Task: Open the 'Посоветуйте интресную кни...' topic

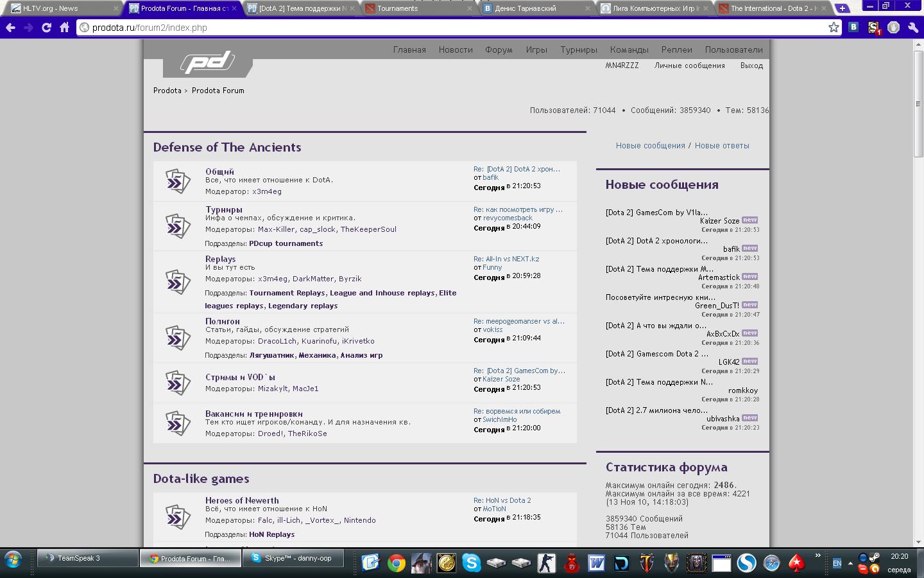Action: pos(660,297)
